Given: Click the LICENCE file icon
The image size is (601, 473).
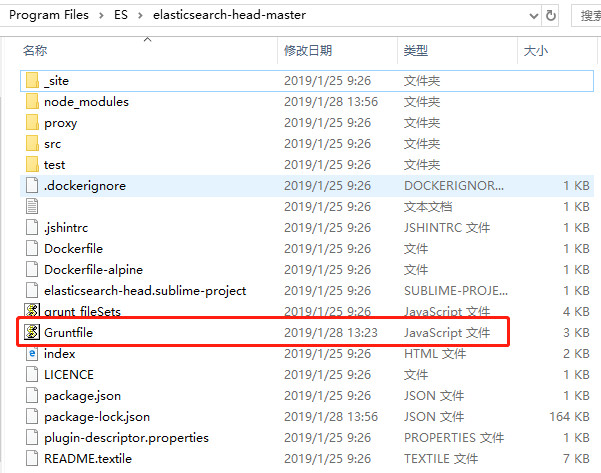Looking at the screenshot, I should click(x=32, y=374).
